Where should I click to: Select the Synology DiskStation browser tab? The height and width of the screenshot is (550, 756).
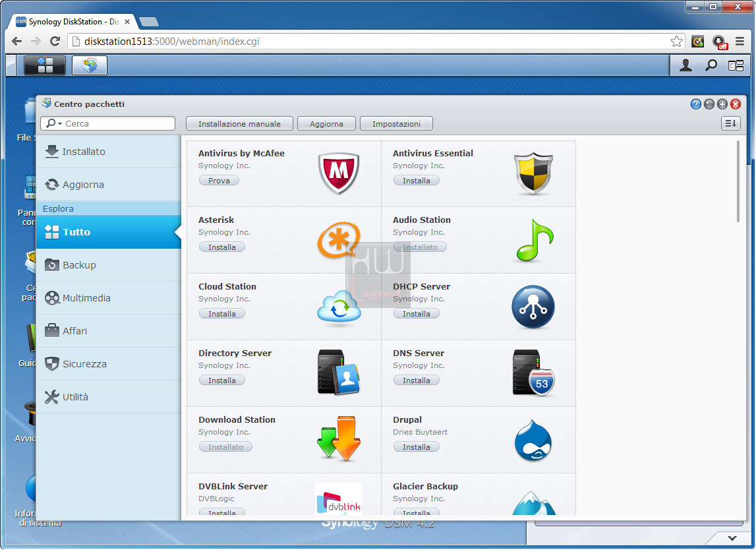click(x=73, y=22)
